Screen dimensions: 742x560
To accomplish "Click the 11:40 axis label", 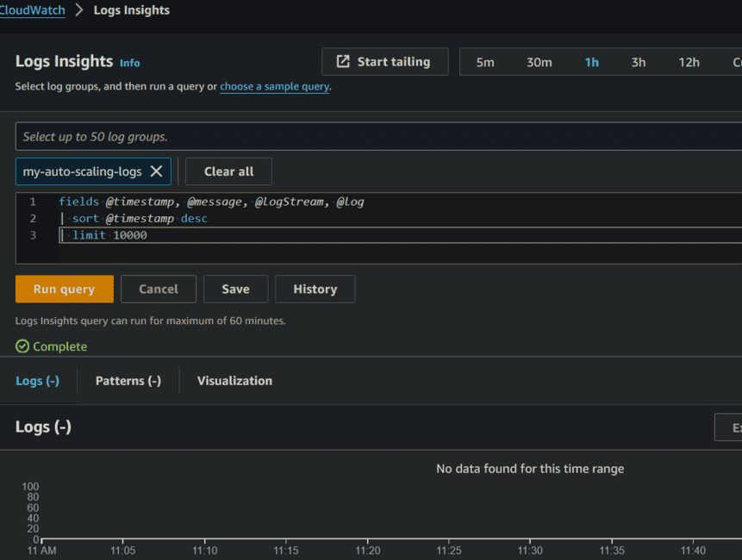I will (693, 551).
